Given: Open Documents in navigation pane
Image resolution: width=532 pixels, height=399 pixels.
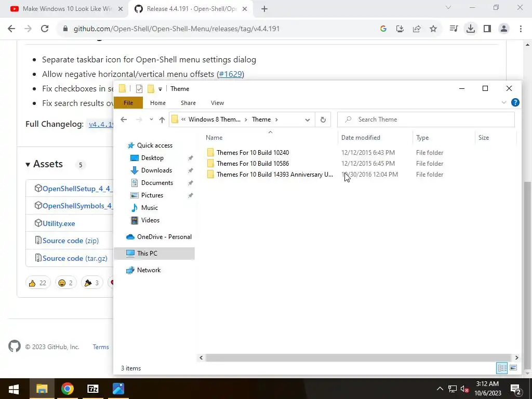Looking at the screenshot, I should [x=157, y=183].
